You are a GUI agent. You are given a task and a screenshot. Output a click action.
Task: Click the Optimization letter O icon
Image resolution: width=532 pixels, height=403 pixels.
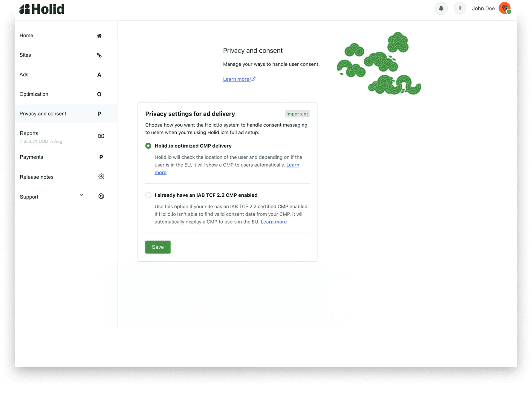tap(99, 94)
